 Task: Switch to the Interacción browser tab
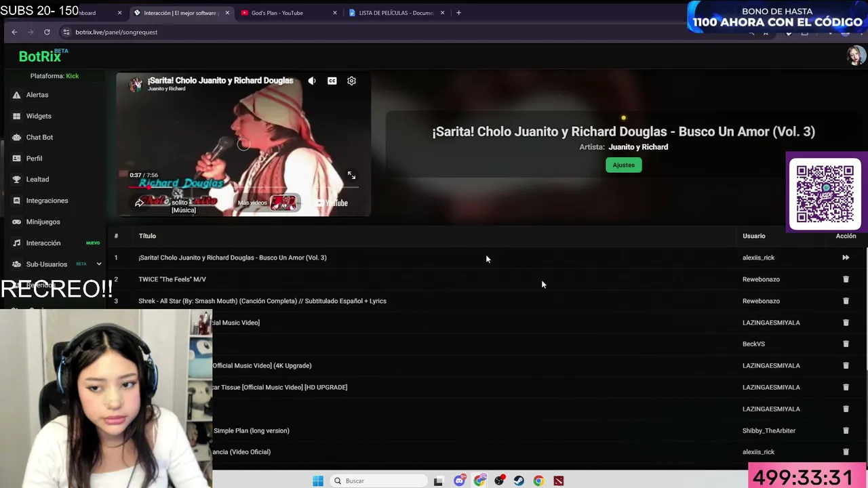pyautogui.click(x=180, y=13)
